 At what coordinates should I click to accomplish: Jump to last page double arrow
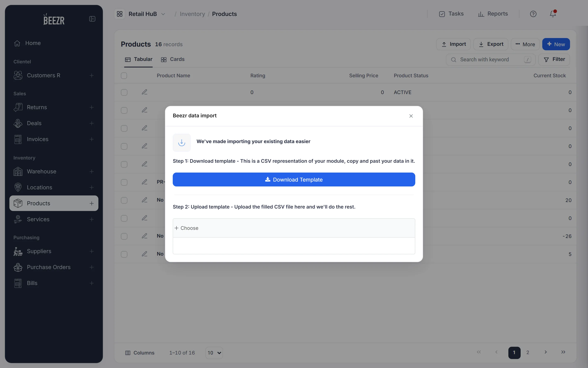click(x=563, y=352)
